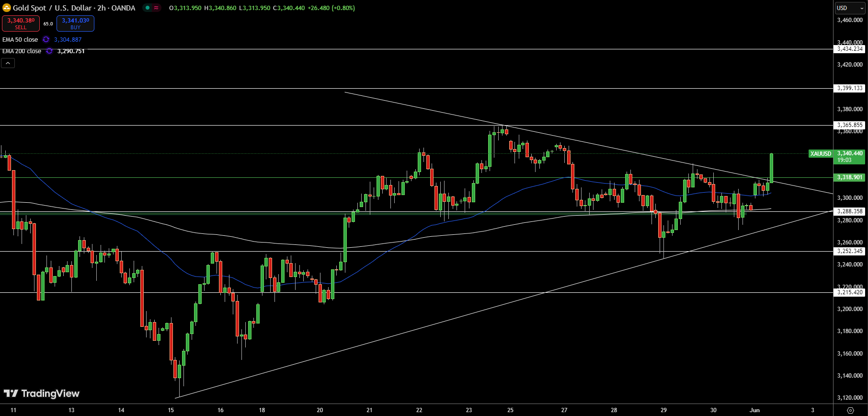Click the 3,215.420 price line label
This screenshot has width=868, height=416.
[850, 292]
